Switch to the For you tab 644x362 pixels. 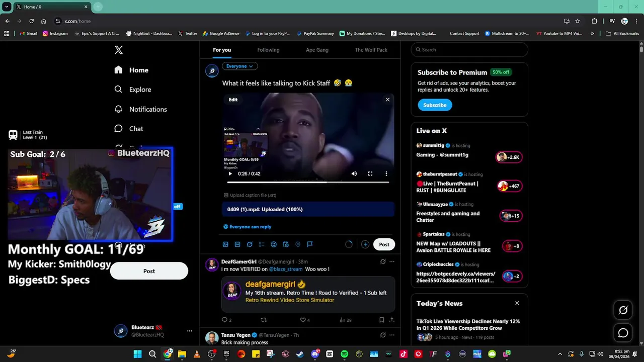click(x=222, y=50)
